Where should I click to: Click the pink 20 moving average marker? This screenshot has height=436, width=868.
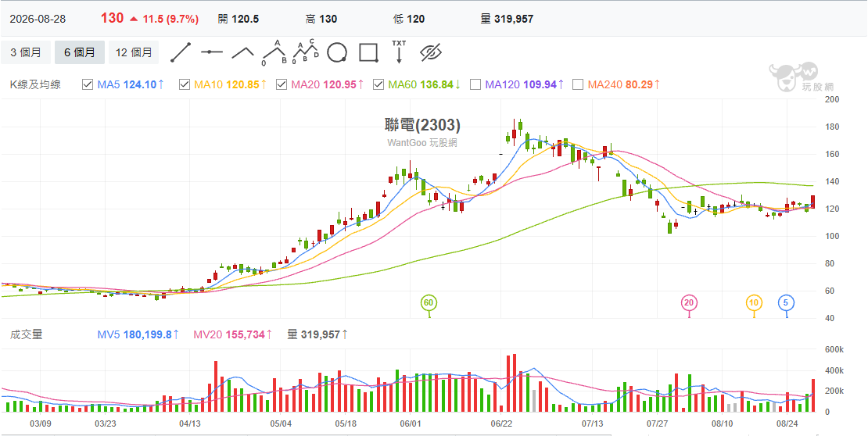pyautogui.click(x=689, y=302)
